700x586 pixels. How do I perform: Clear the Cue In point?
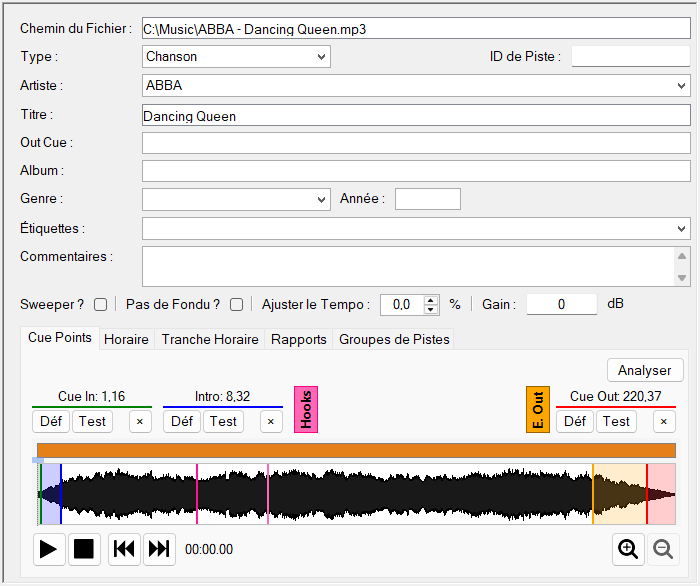[140, 422]
